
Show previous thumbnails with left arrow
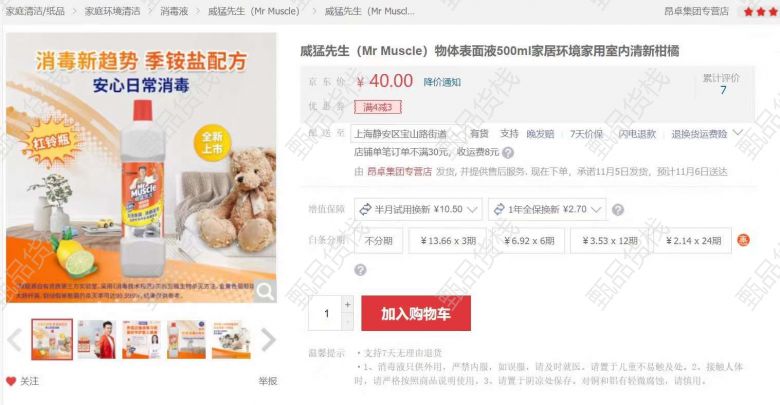coord(14,340)
